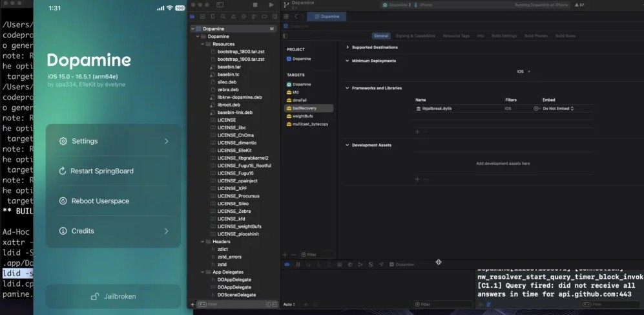Add a target with plus under targets list

point(286,255)
